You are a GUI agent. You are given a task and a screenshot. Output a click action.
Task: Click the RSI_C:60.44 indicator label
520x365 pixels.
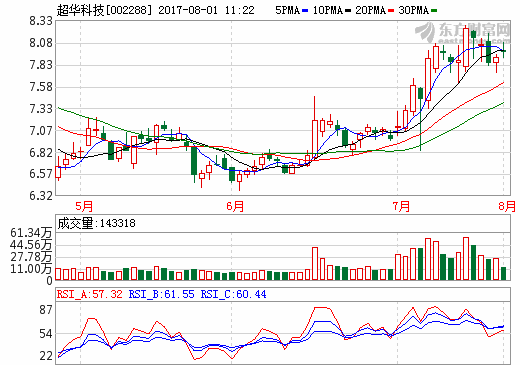point(233,294)
